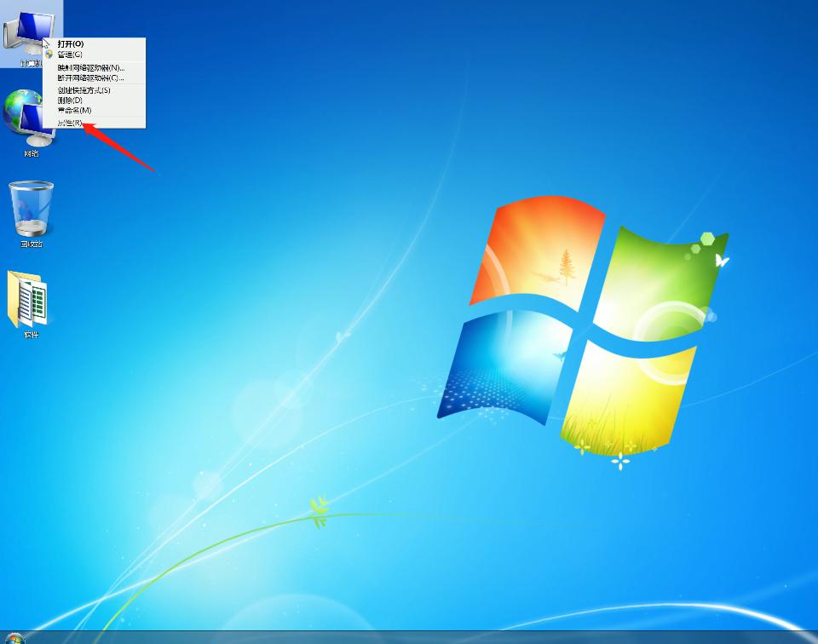Pick 重命名(M) from the context menu
This screenshot has height=644, width=818.
tap(94, 111)
